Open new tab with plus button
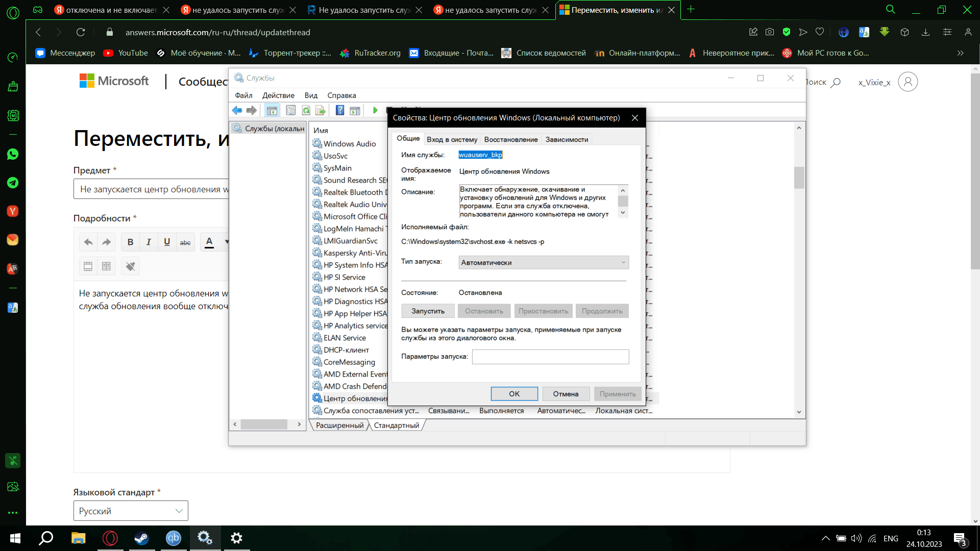The image size is (980, 551). pos(691,9)
